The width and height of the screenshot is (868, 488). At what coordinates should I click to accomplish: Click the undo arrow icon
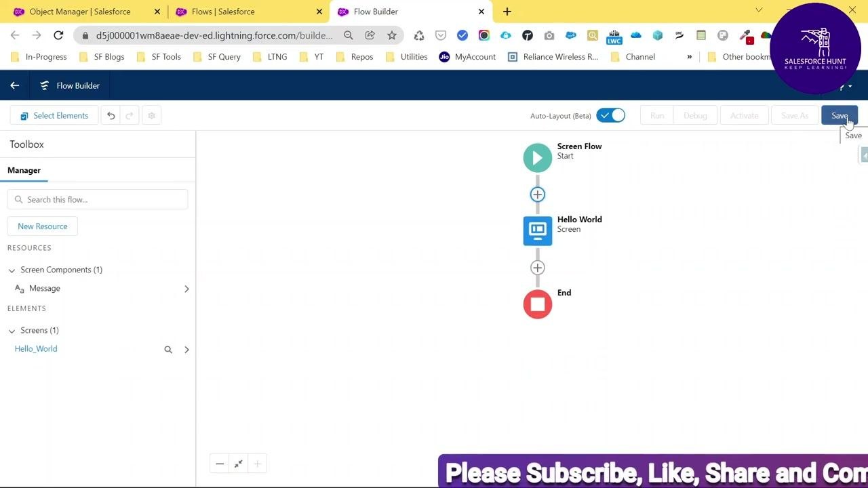point(111,116)
